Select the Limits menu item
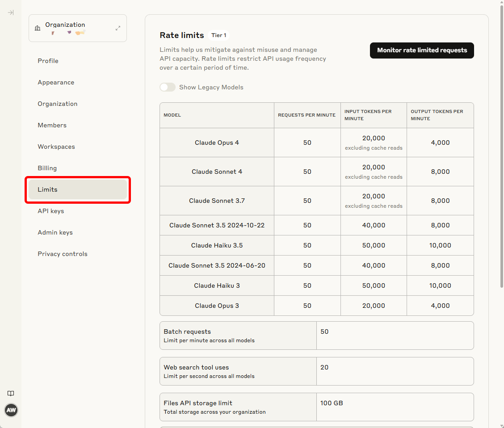 point(77,189)
